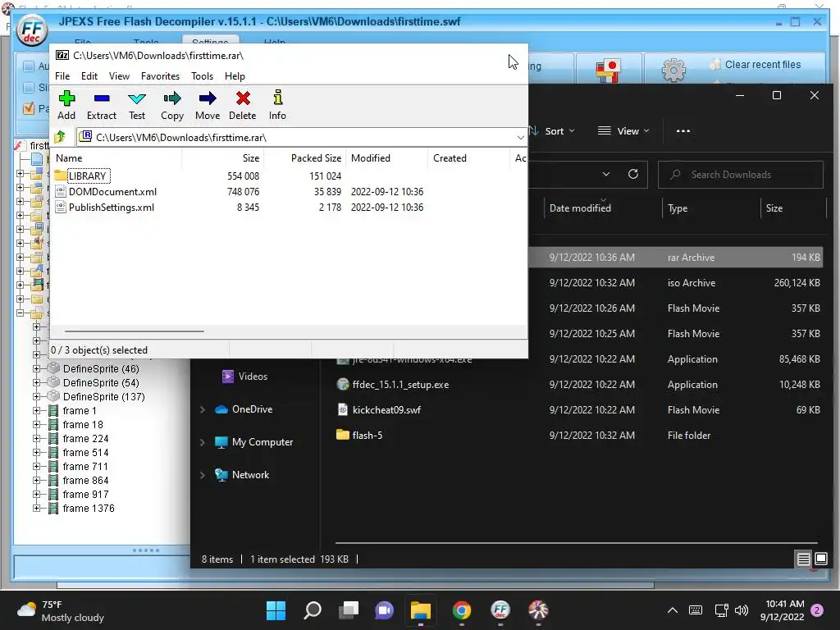Open the weather widget on the taskbar
840x630 pixels.
point(62,610)
